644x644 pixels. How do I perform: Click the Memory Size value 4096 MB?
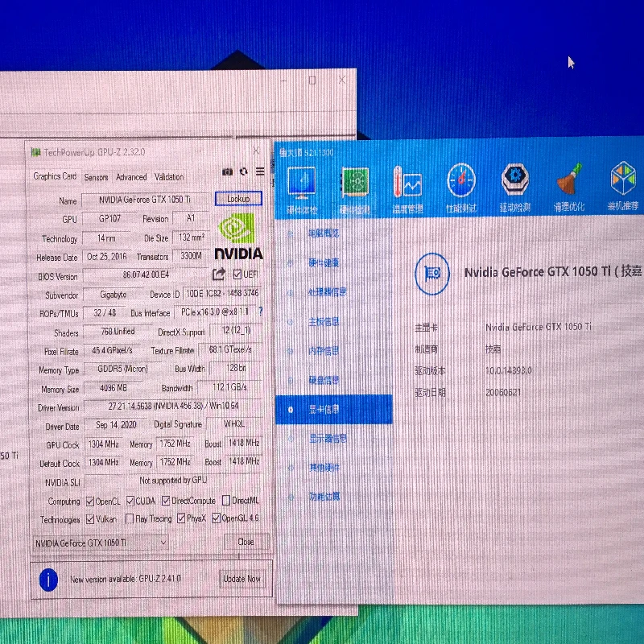[114, 388]
